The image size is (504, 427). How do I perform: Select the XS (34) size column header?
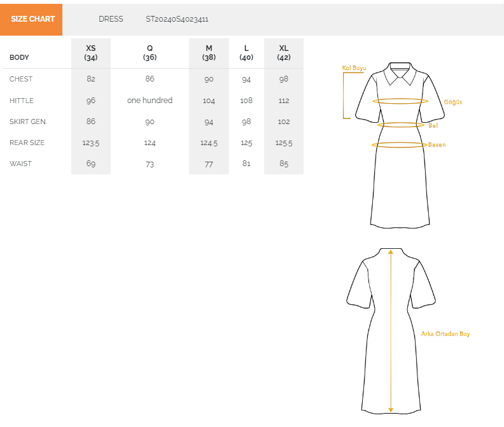(90, 53)
